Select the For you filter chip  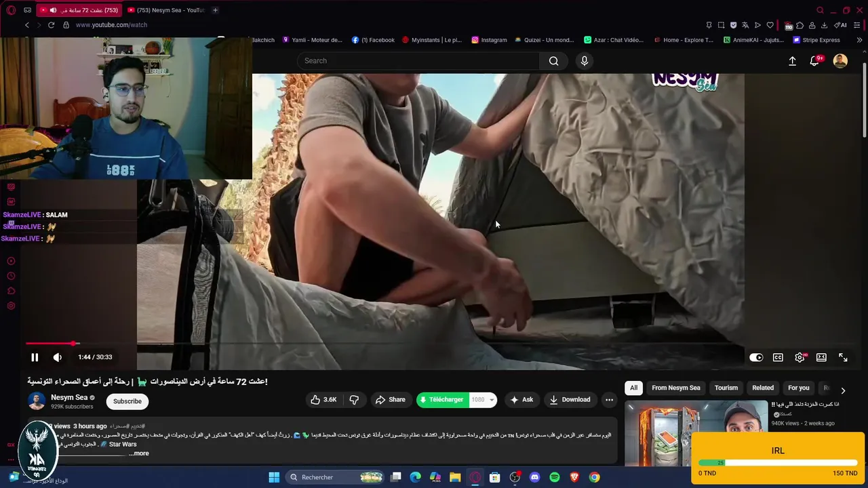[x=798, y=388]
